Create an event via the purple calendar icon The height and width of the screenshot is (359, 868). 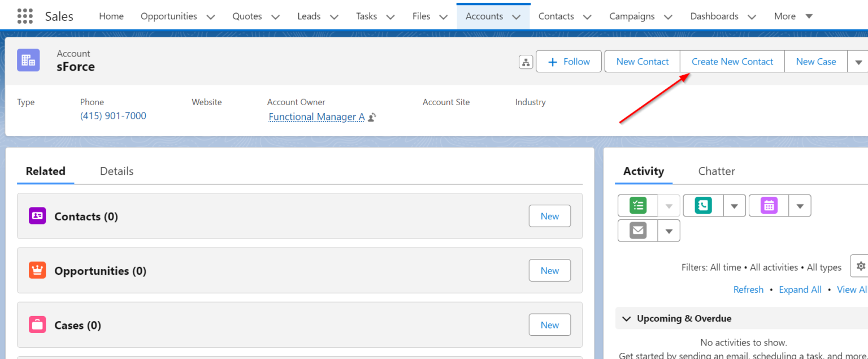(x=769, y=205)
